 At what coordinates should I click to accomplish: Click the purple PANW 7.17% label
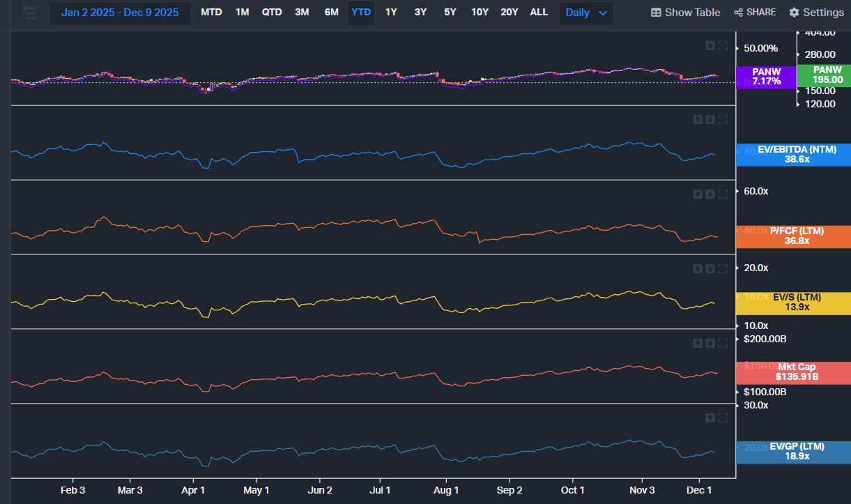(x=766, y=77)
